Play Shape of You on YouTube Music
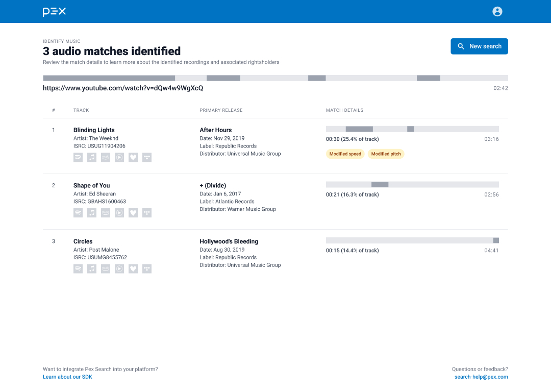 (x=119, y=213)
